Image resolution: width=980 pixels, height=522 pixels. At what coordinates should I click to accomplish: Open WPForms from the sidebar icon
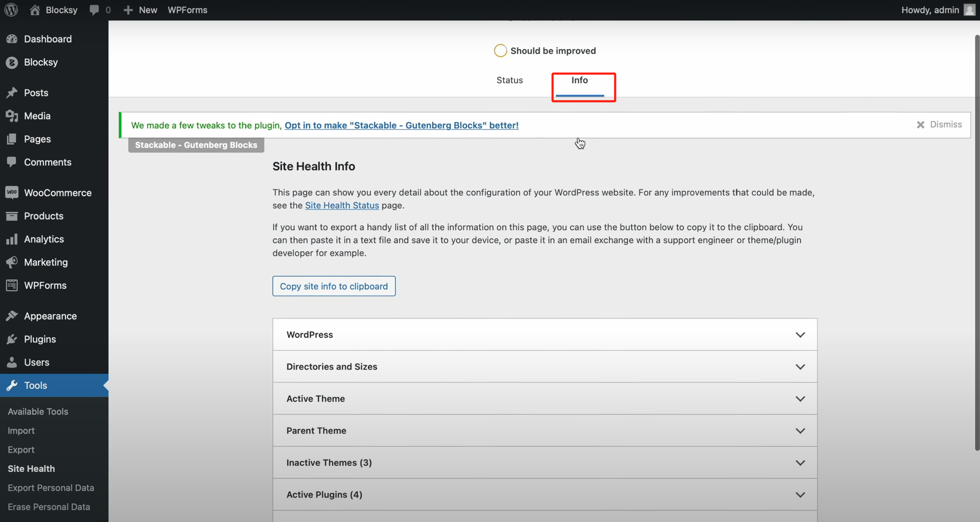coord(12,285)
